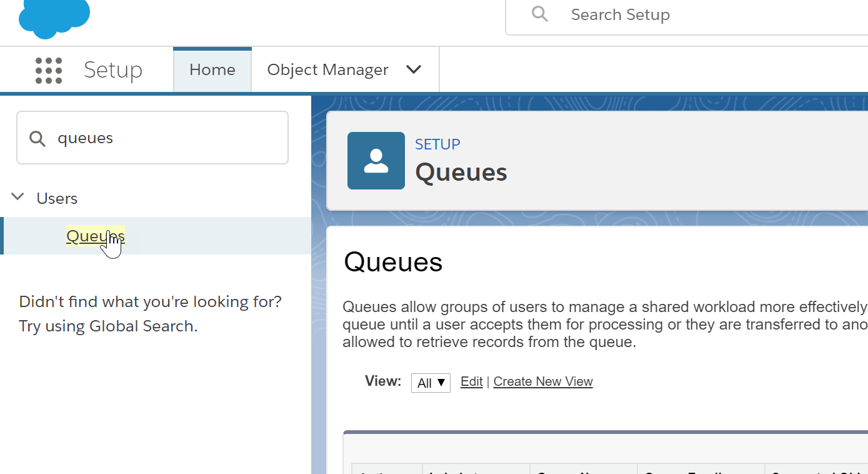Click the Create New View link
The width and height of the screenshot is (868, 474).
[x=543, y=381]
